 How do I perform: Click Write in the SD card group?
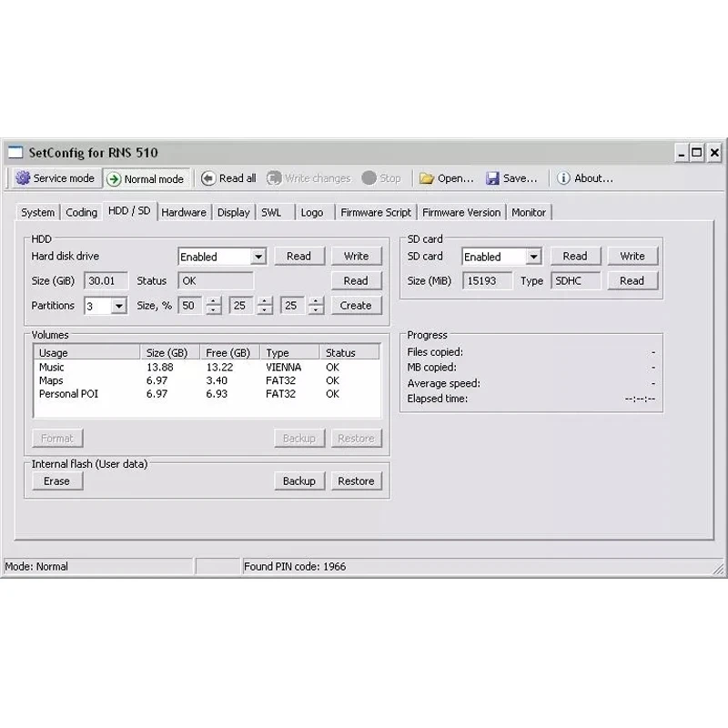point(632,257)
